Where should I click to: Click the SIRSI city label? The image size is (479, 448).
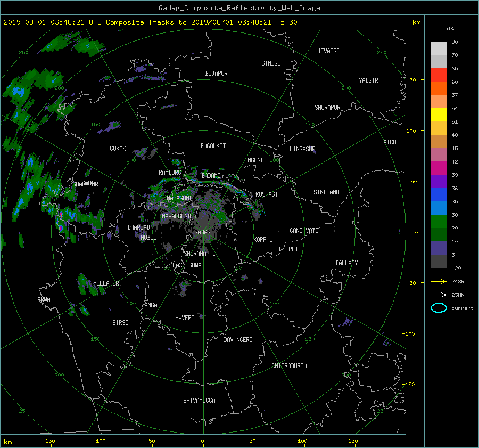click(120, 323)
